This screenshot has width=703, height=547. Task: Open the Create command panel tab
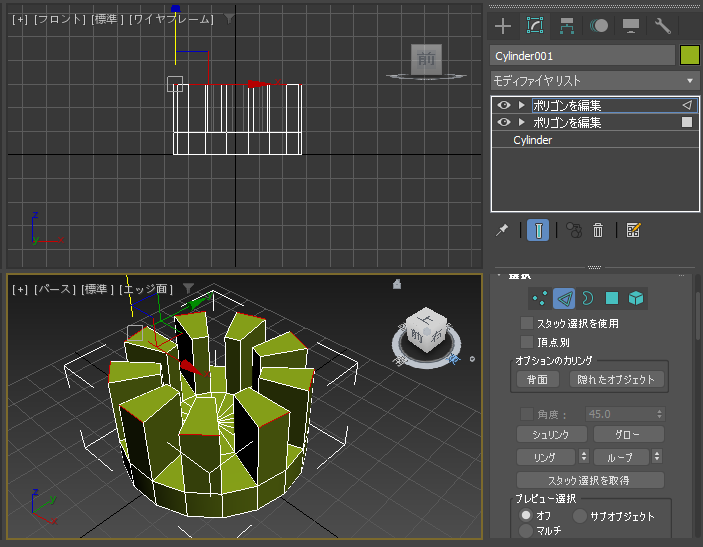point(503,26)
